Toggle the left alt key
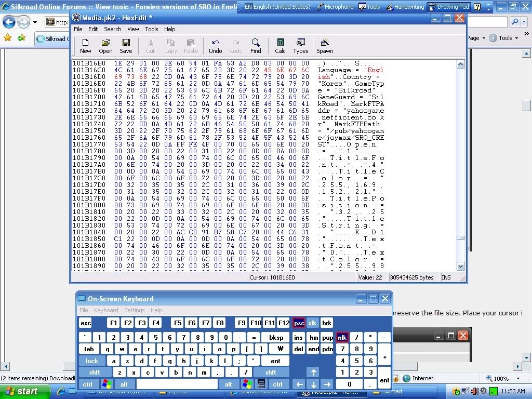Viewport: 532px width, 399px height. pyautogui.click(x=124, y=384)
